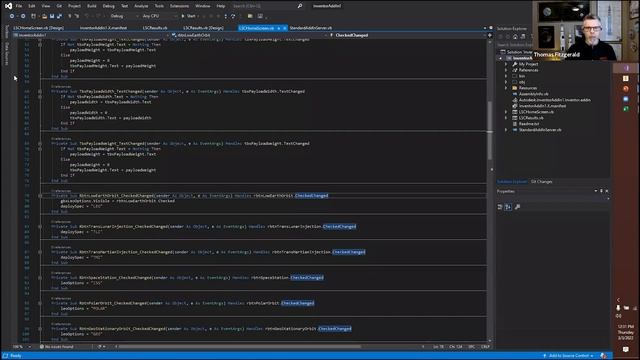Switch to InventorAddIn1.X.manifest tab
This screenshot has height=360, width=640.
[x=103, y=28]
